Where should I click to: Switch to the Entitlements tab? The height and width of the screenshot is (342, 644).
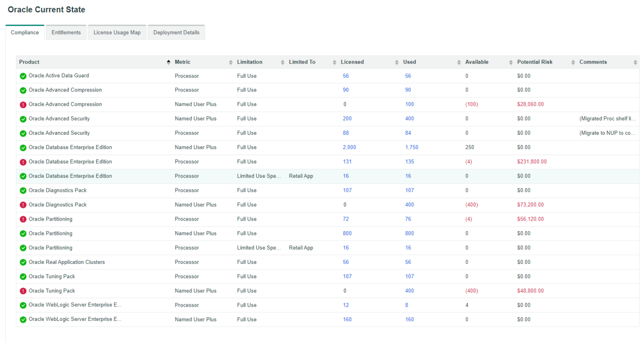tap(66, 33)
